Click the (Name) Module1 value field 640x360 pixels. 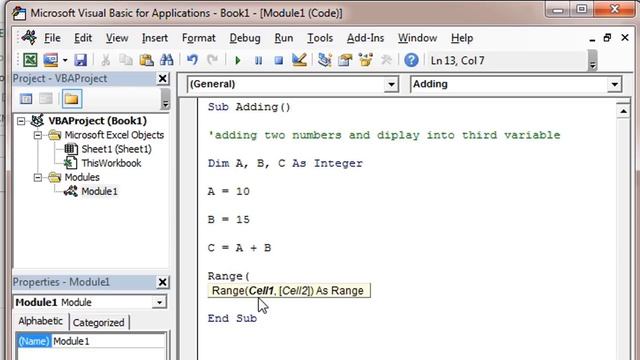click(108, 341)
